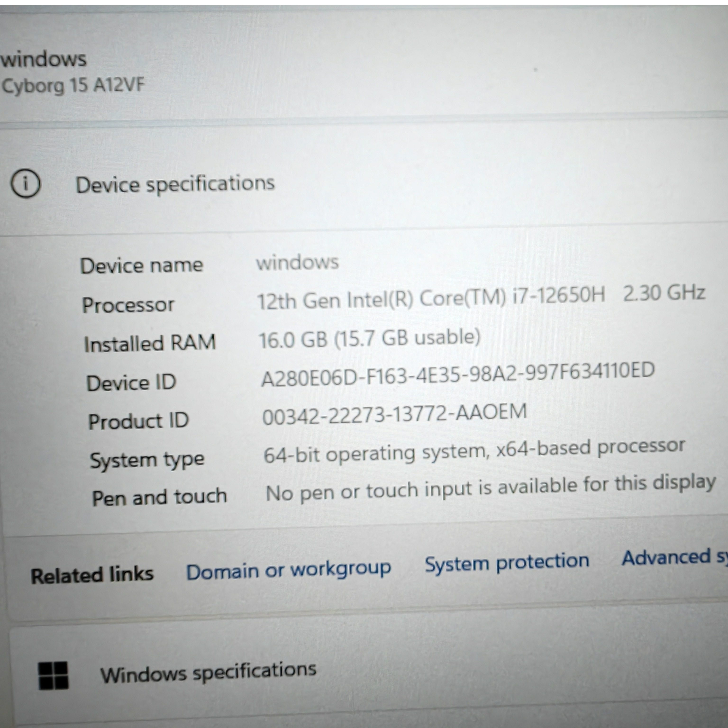Viewport: 728px width, 728px height.
Task: Click the Device specifications info icon
Action: [x=25, y=183]
